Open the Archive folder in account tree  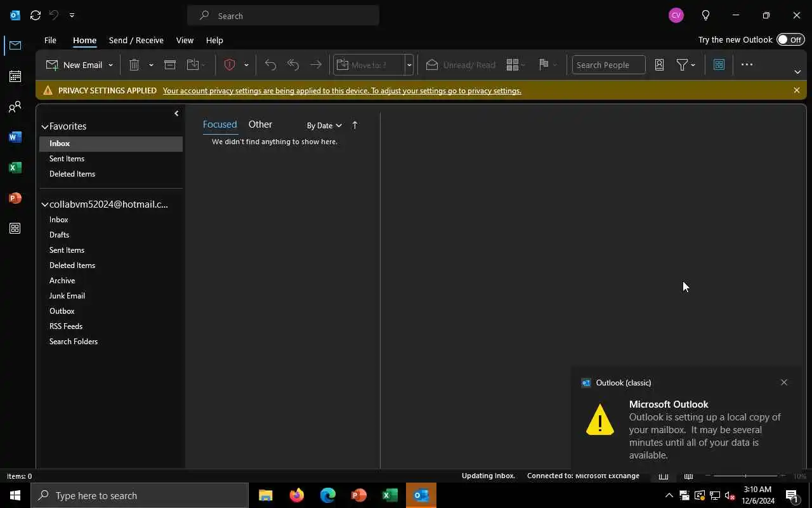click(x=111, y=281)
